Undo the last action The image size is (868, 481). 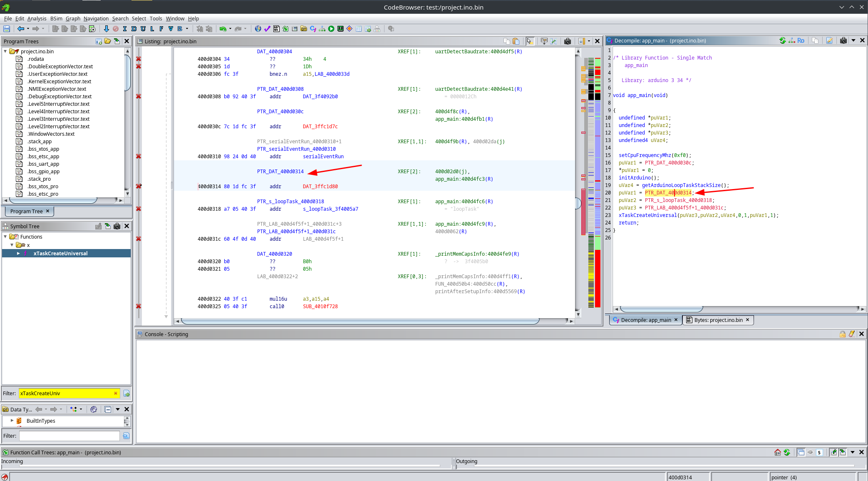pyautogui.click(x=223, y=28)
